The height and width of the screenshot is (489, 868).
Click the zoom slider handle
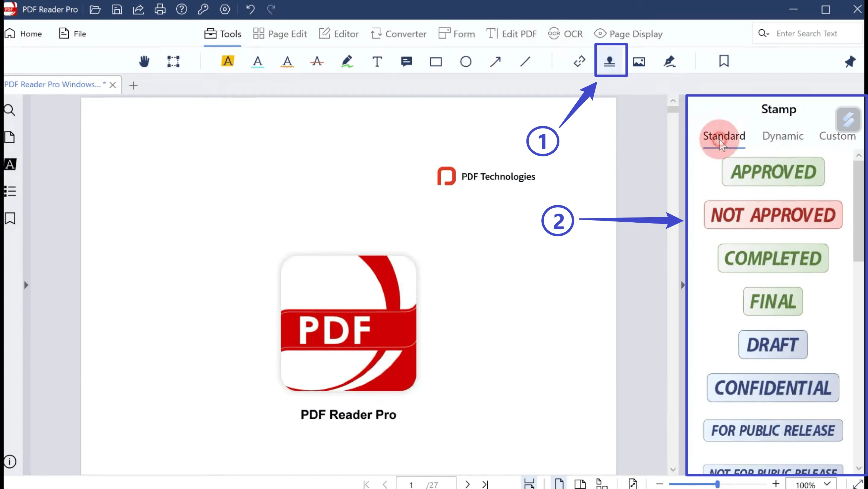[x=717, y=484]
